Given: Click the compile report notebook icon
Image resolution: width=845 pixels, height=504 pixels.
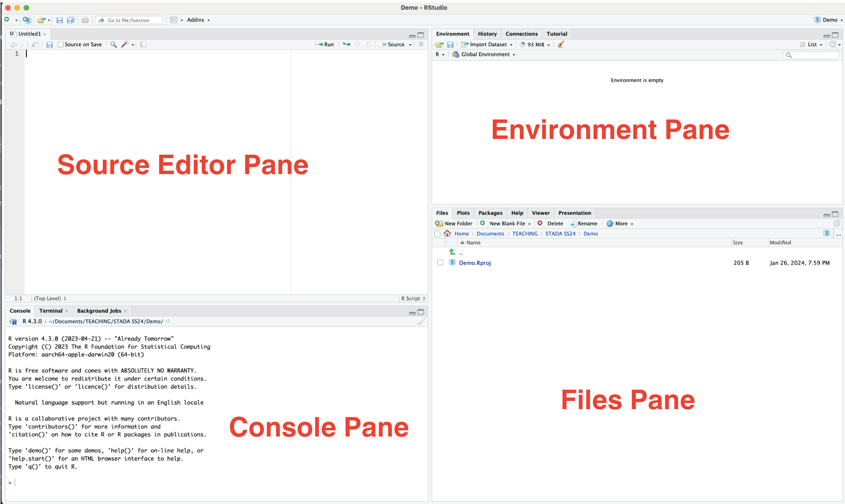Looking at the screenshot, I should [143, 44].
